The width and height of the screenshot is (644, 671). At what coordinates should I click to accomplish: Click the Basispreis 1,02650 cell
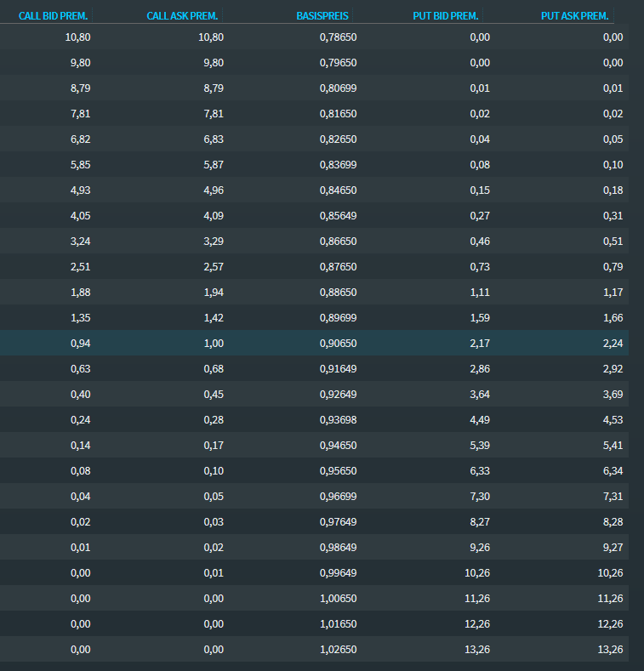pos(338,650)
